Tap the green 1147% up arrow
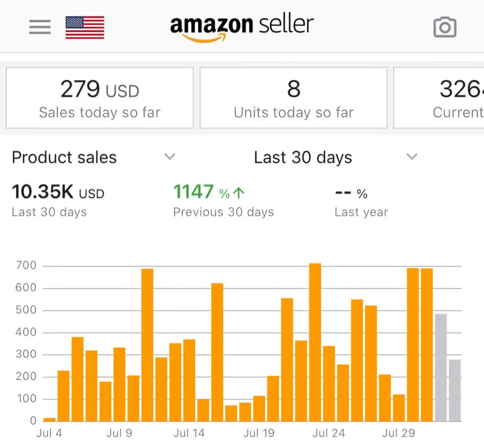The image size is (484, 448). (239, 193)
